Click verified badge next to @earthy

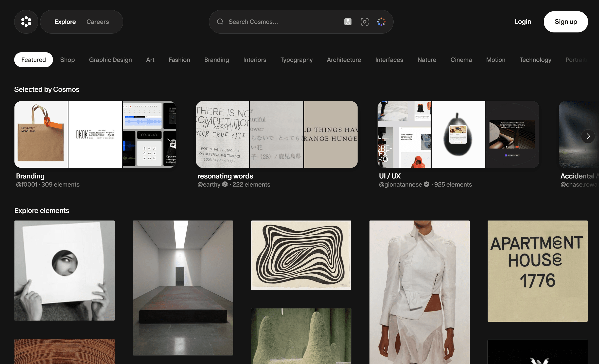coord(225,184)
